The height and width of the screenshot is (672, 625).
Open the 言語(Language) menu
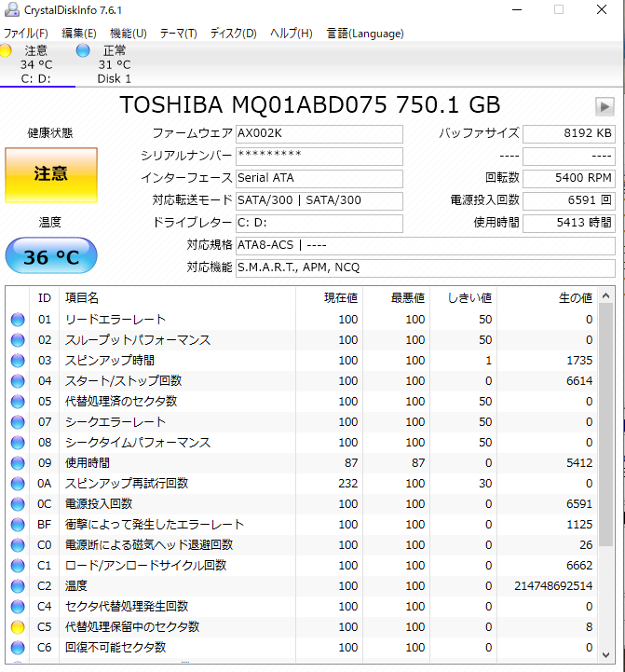coord(365,34)
